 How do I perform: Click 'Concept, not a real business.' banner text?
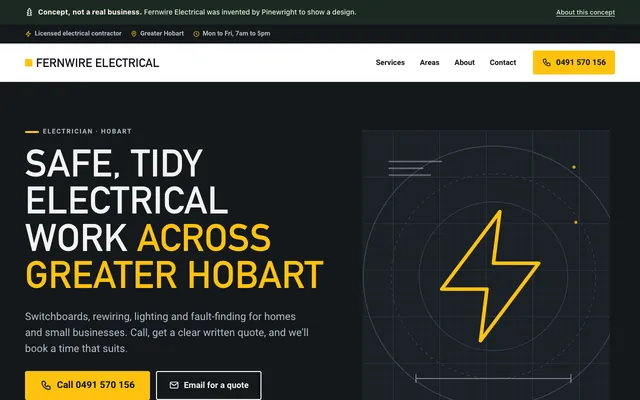pos(90,12)
